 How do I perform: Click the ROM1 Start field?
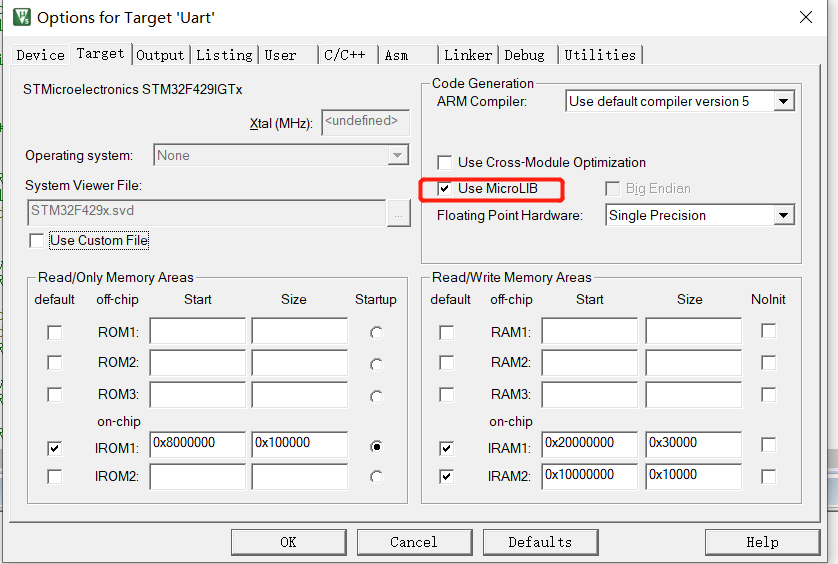point(198,331)
